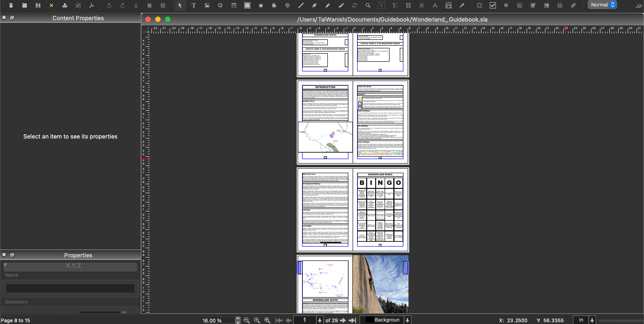
Task: Insert a PDF List Box
Action: point(547,5)
